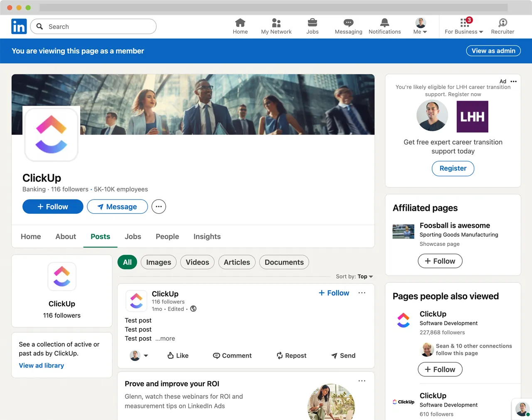Select the Videos content filter
Image resolution: width=532 pixels, height=420 pixels.
197,262
